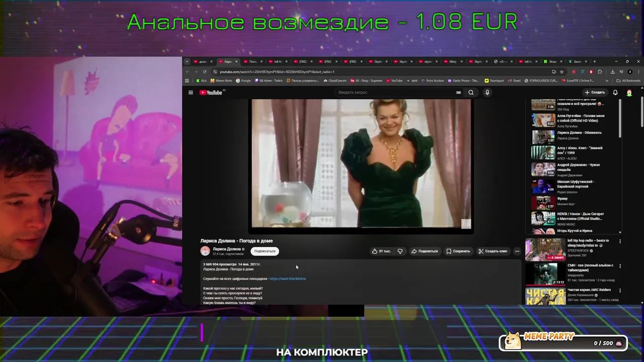Open options for lofi hip hop radio video

[x=620, y=241]
